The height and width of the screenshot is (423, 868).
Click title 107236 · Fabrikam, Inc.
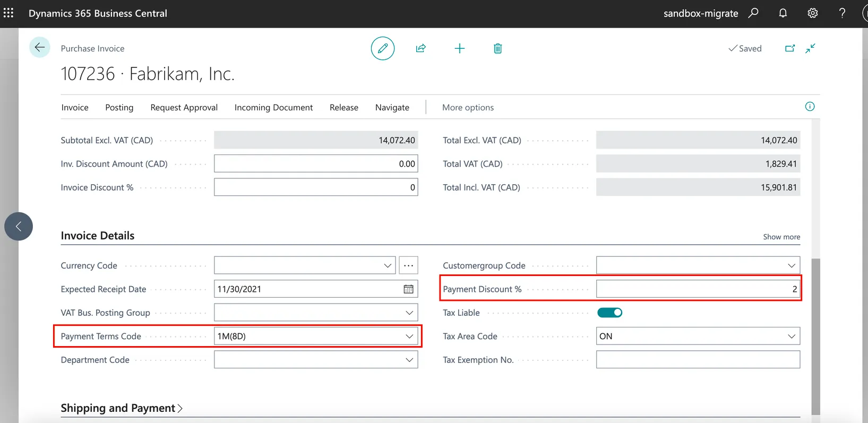148,74
